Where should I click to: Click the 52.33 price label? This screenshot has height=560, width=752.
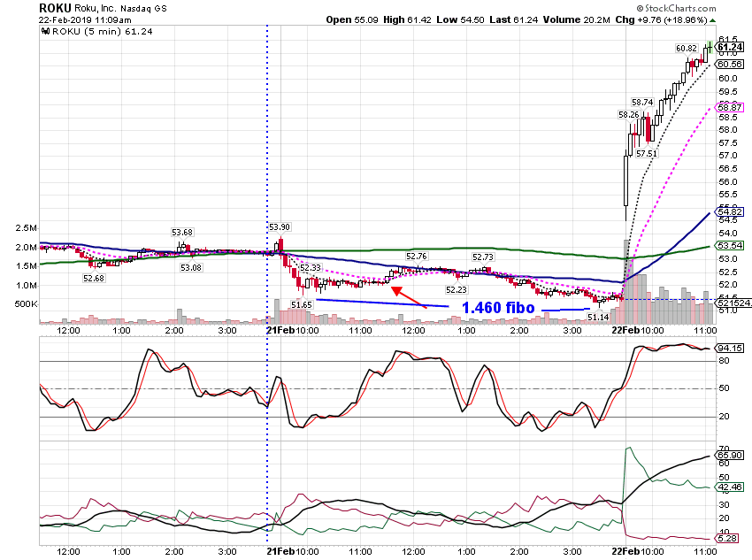coord(311,267)
